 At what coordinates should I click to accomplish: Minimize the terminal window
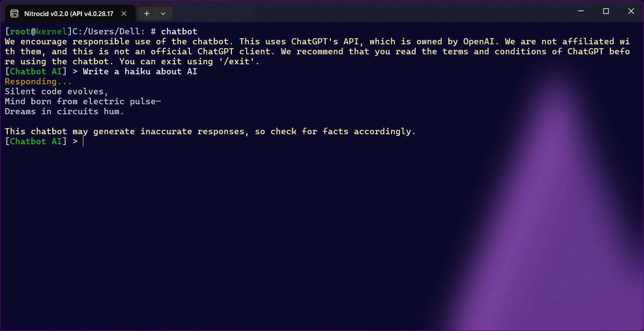[x=581, y=11]
